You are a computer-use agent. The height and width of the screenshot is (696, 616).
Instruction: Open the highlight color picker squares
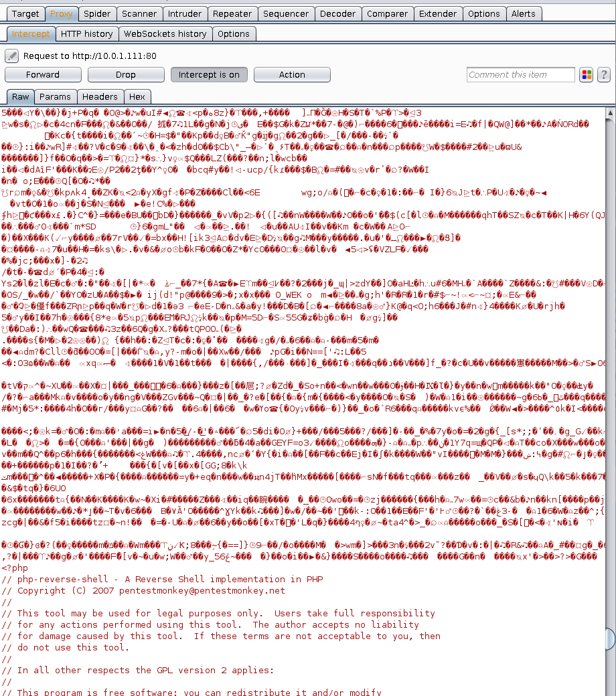(x=587, y=74)
